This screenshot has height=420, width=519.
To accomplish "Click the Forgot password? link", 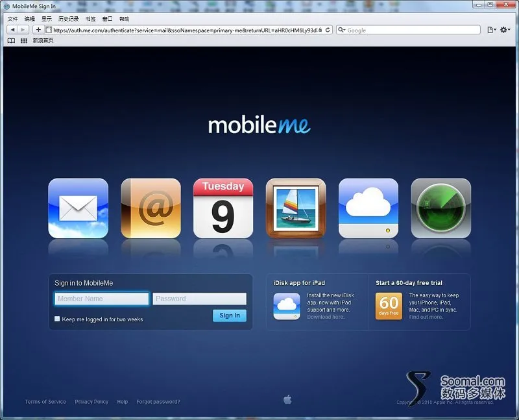I will pyautogui.click(x=158, y=401).
